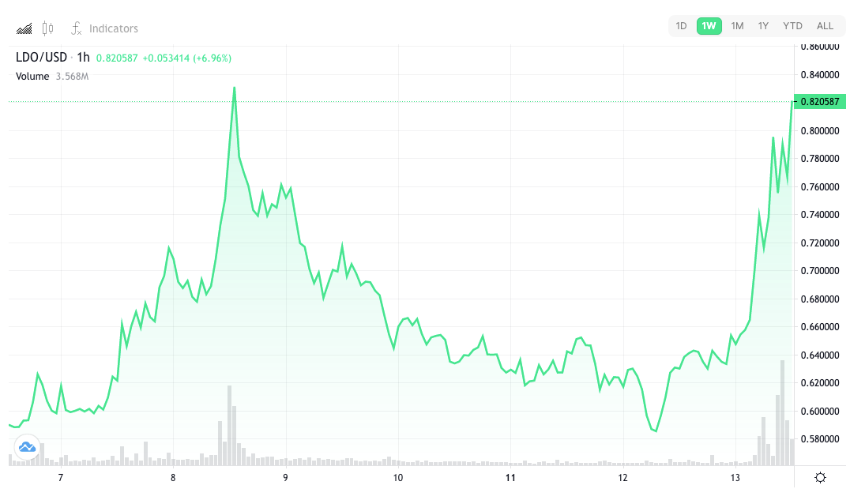Switch to candlestick chart icon
This screenshot has height=504, width=865.
(x=48, y=28)
